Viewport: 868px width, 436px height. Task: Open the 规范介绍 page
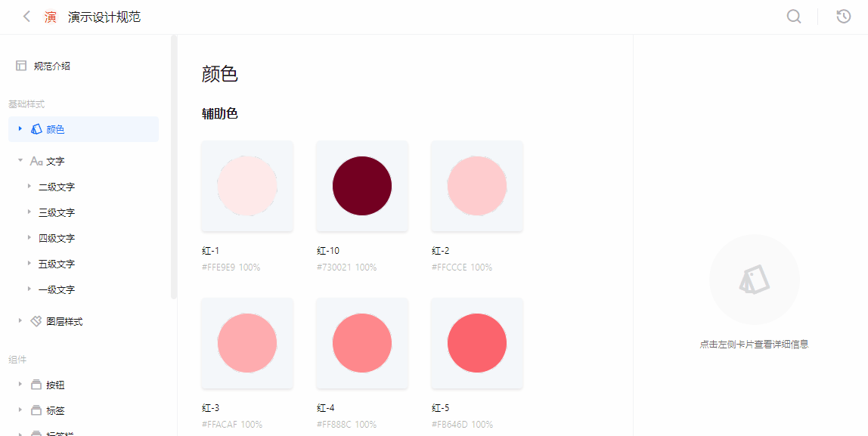pyautogui.click(x=52, y=66)
